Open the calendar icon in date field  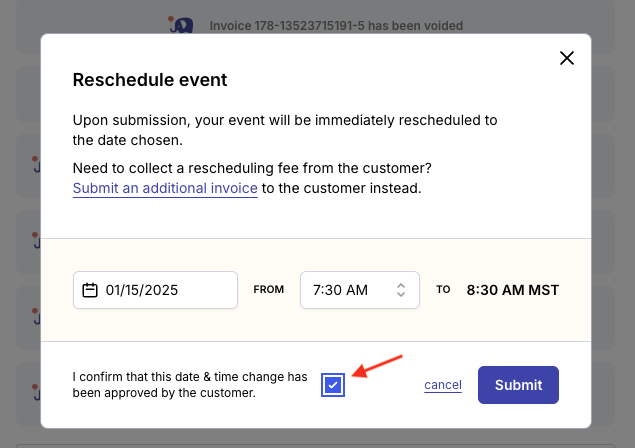tap(90, 290)
